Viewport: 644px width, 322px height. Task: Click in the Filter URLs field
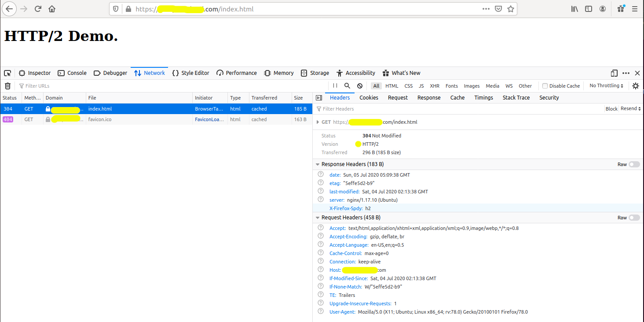(x=172, y=86)
